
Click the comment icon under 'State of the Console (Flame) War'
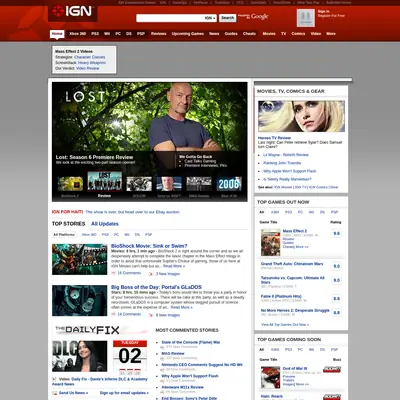point(162,347)
